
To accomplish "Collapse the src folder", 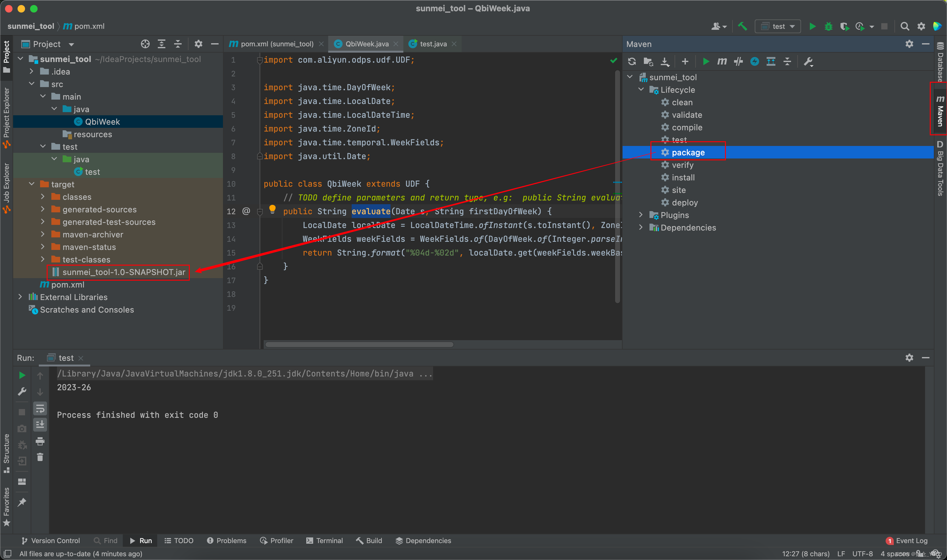I will click(32, 84).
